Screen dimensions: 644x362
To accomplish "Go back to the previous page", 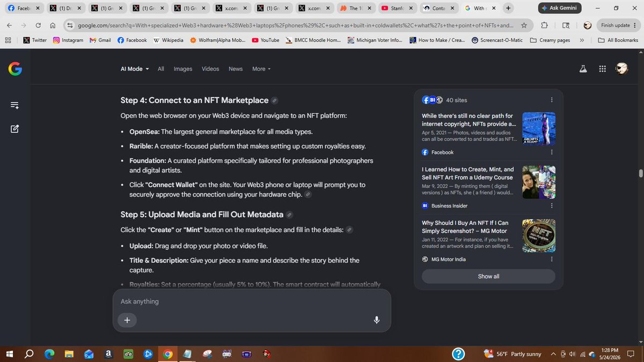I will point(10,25).
